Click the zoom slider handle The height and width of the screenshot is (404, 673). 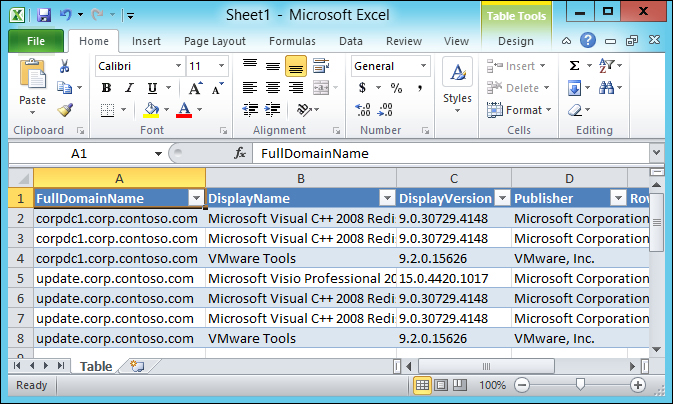(x=580, y=385)
